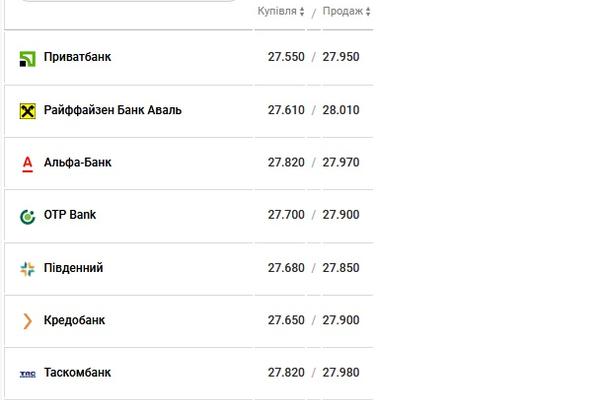The height and width of the screenshot is (400, 600).
Task: Open the Таскомбанк name link
Action: pos(77,372)
